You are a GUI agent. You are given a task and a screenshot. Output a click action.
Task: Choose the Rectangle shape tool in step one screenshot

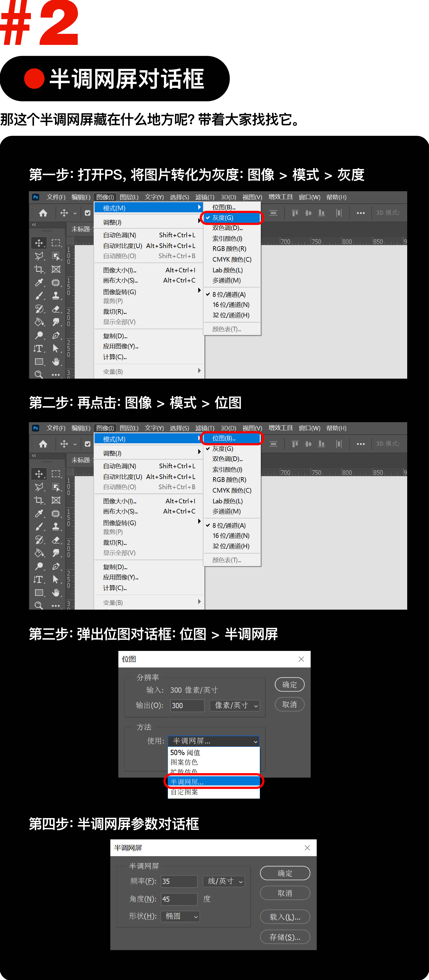pyautogui.click(x=39, y=362)
